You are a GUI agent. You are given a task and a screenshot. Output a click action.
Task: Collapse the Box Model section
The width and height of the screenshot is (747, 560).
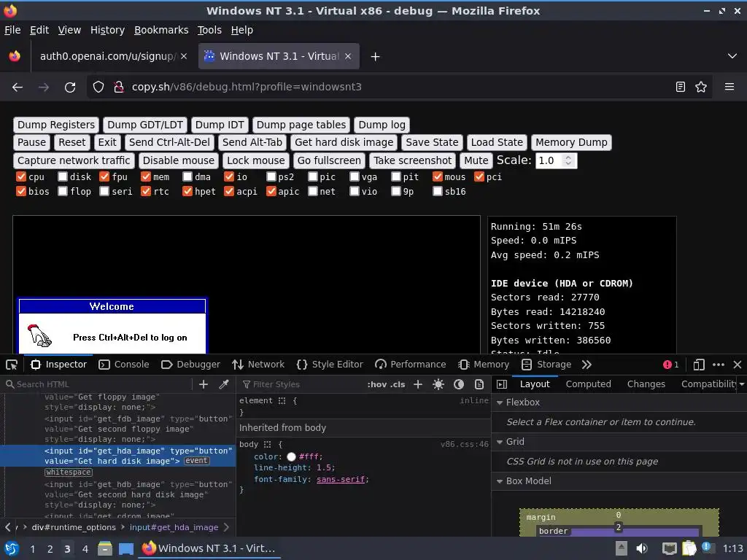click(500, 481)
